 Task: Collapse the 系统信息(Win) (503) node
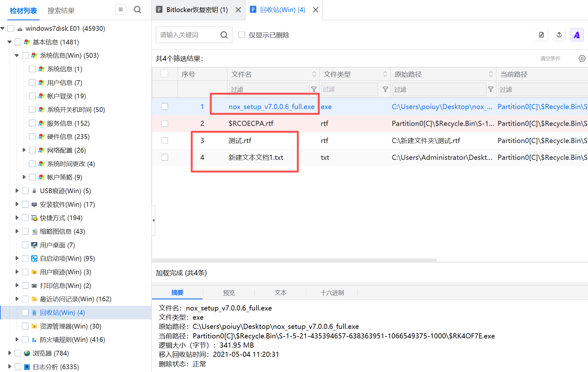(x=17, y=55)
